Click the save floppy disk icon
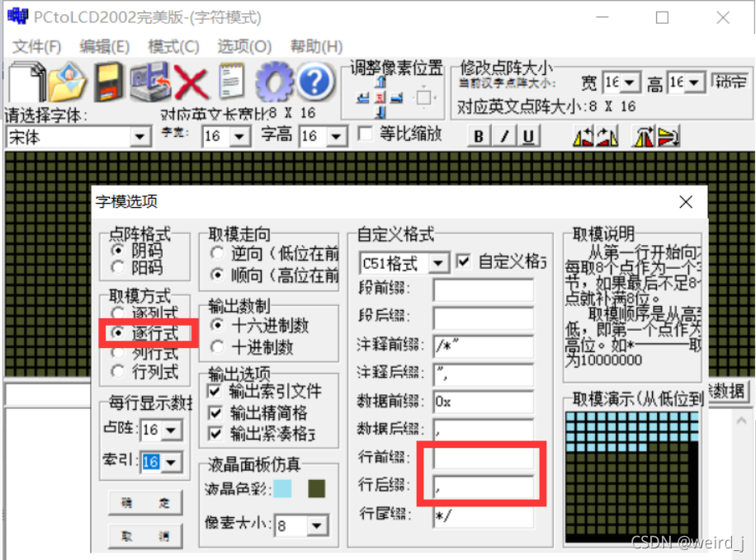The width and height of the screenshot is (756, 560). tap(108, 82)
